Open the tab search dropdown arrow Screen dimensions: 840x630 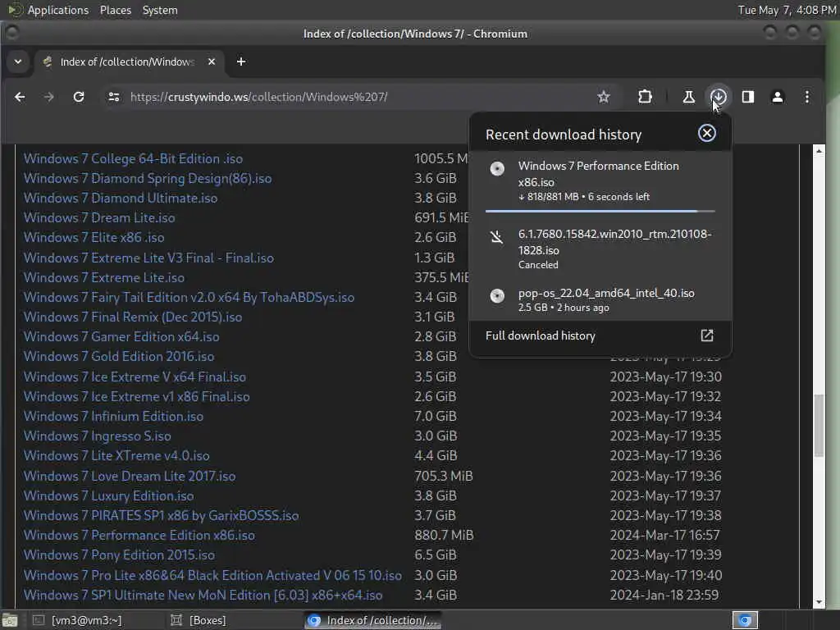(18, 62)
